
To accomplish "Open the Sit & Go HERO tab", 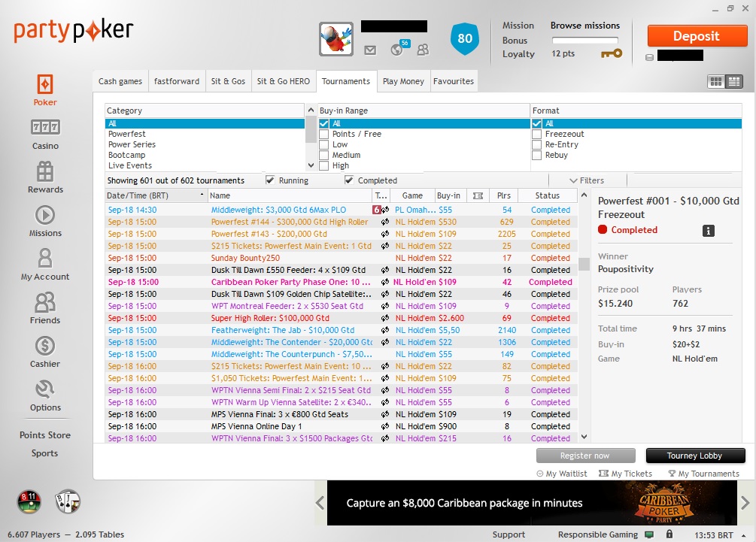I will click(x=284, y=81).
